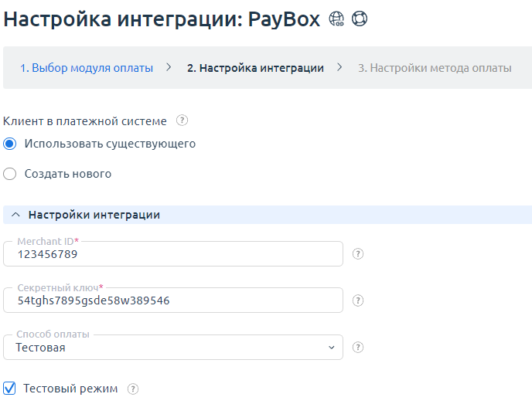Click the Секретный ключ input field
Viewport: 532px width, 404px height.
click(173, 300)
